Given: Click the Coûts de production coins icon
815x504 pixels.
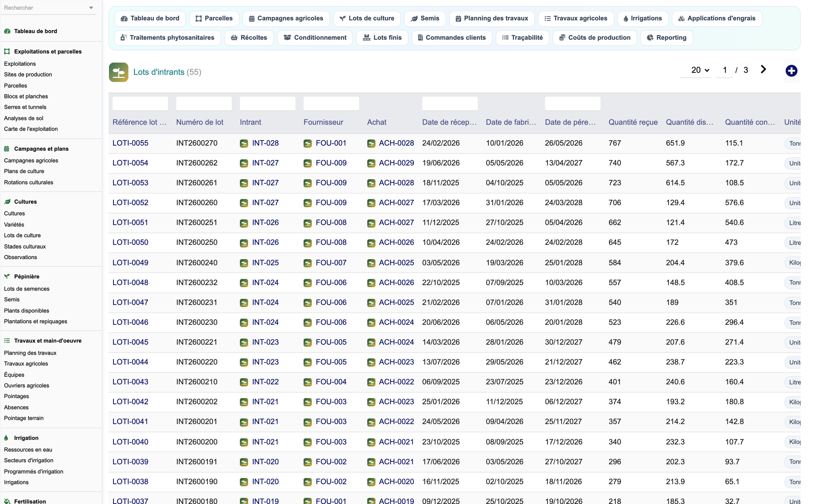Looking at the screenshot, I should click(562, 38).
